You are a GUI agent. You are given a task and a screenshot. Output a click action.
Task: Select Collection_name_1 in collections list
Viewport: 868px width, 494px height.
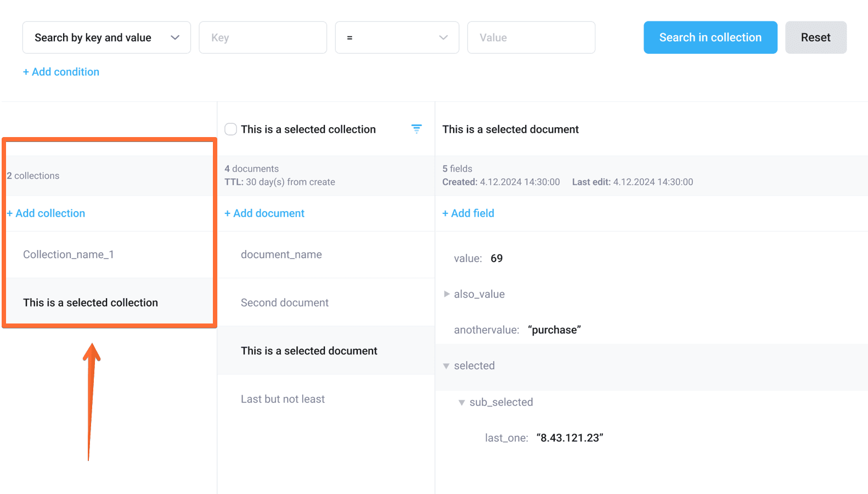pyautogui.click(x=69, y=254)
